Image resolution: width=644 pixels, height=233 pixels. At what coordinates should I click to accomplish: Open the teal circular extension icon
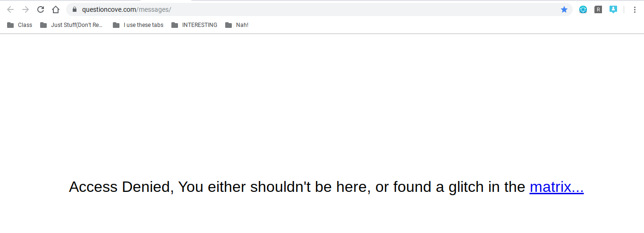click(x=583, y=9)
